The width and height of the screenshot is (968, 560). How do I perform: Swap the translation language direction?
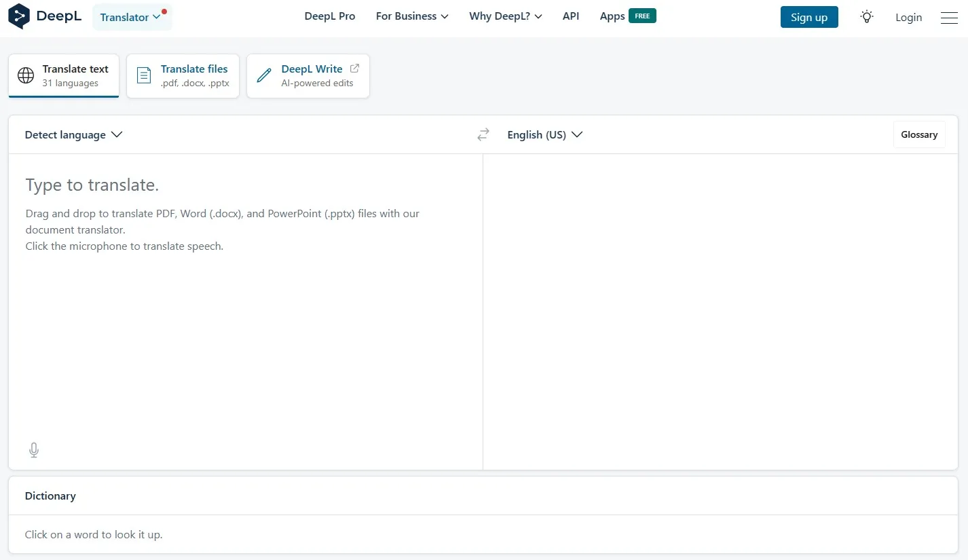click(x=483, y=134)
